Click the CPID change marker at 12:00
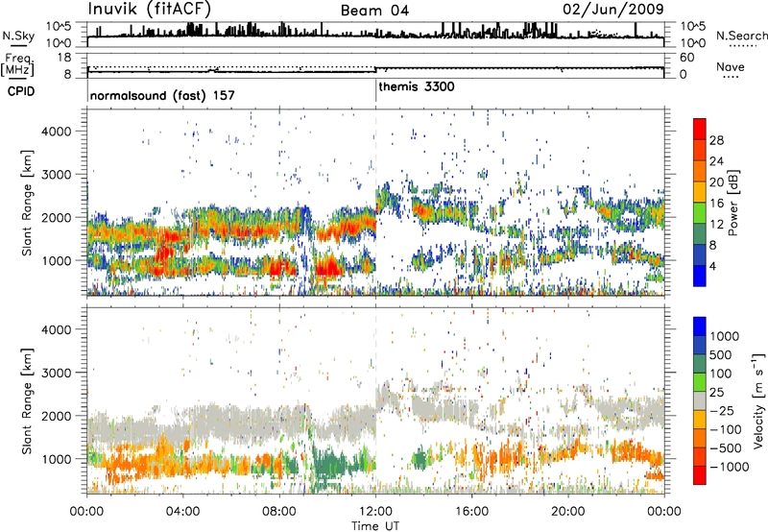This screenshot has height=532, width=768. click(x=375, y=90)
